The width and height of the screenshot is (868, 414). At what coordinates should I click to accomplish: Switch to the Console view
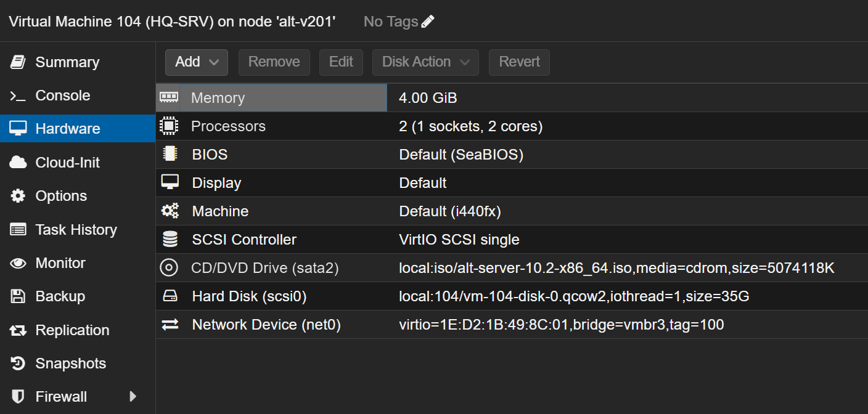click(x=63, y=95)
